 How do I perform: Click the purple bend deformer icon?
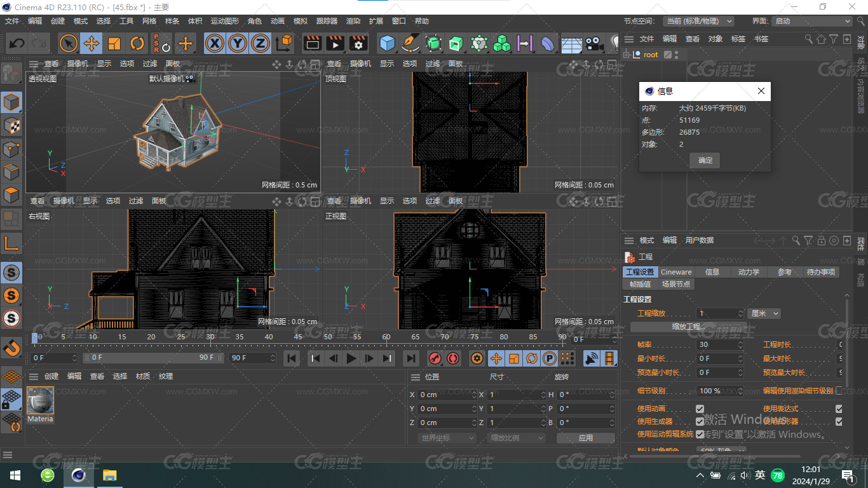[x=548, y=43]
